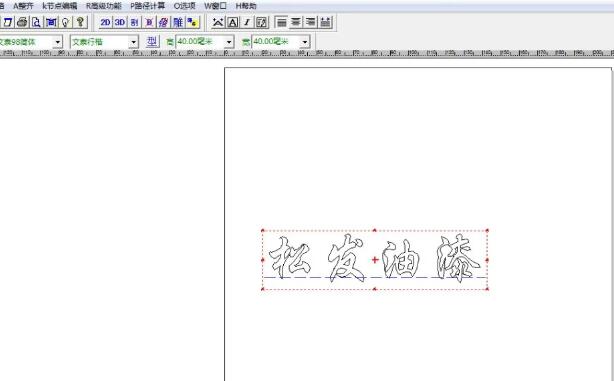Open the height 40.00毫米 dropdown arrow
The image size is (614, 381).
(x=229, y=42)
